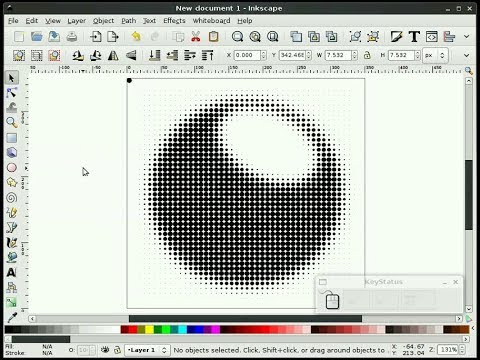Select the Ellipse circle tool

12,167
